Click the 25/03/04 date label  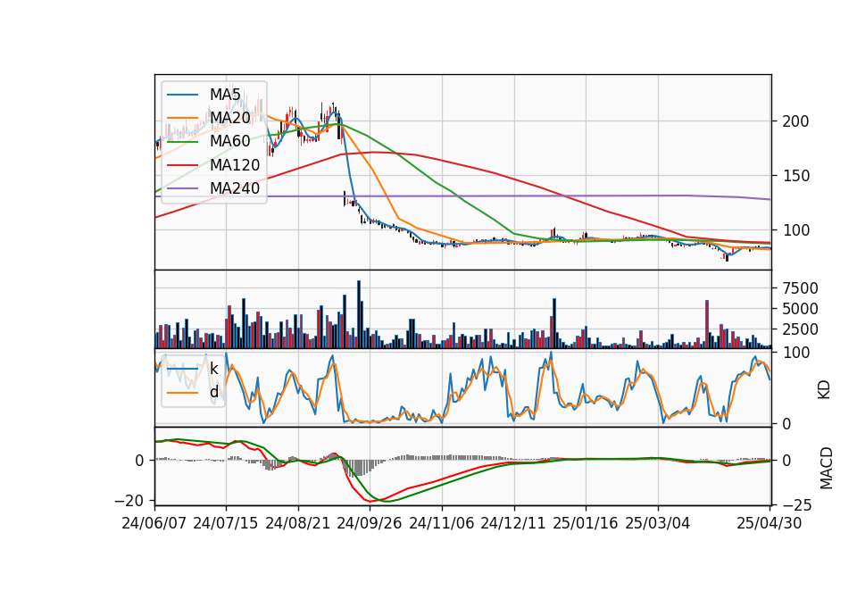[x=658, y=523]
